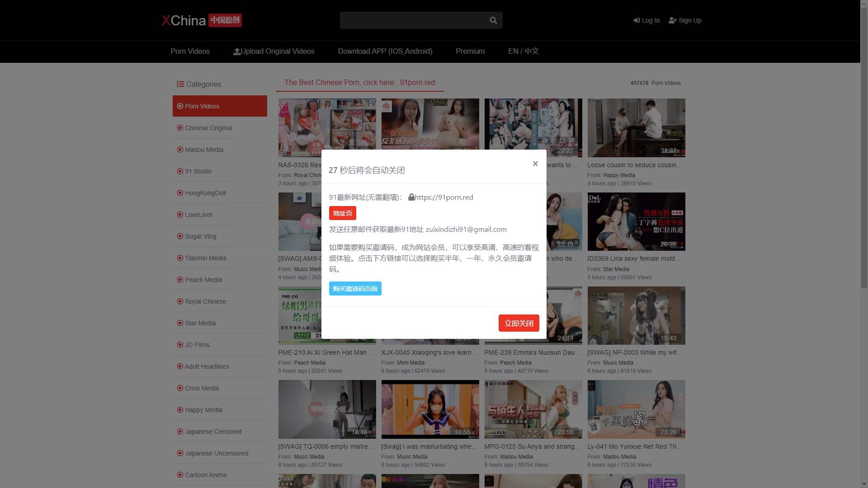Viewport: 868px width, 488px height.
Task: Click the Sign Up person-plus icon
Action: coord(673,20)
